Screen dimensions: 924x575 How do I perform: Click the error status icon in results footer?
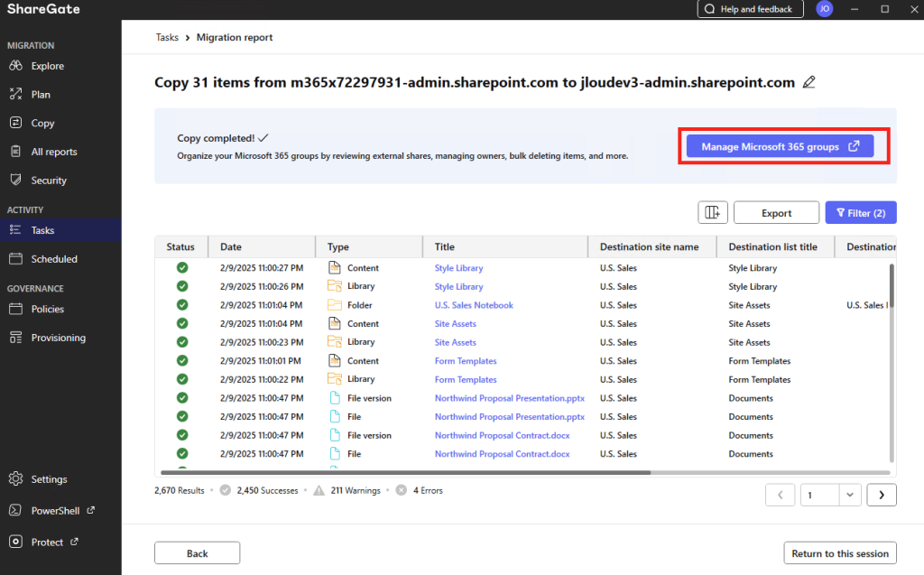[x=402, y=489]
